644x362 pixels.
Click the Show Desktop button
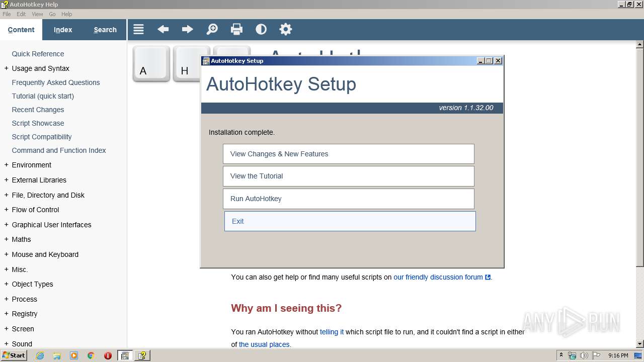point(638,355)
